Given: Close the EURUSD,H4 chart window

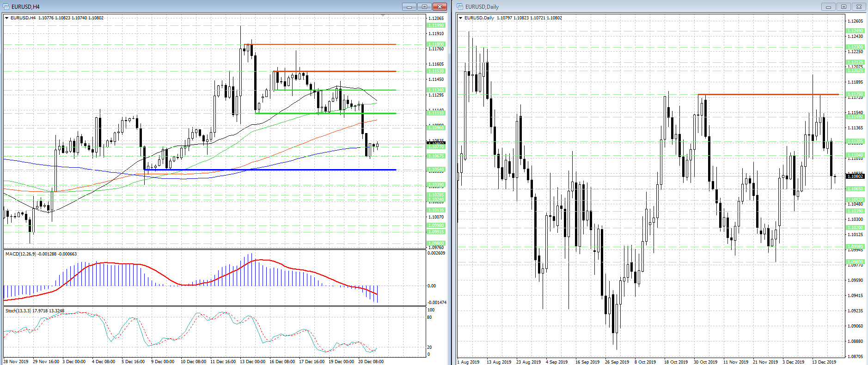Looking at the screenshot, I should pyautogui.click(x=440, y=6).
